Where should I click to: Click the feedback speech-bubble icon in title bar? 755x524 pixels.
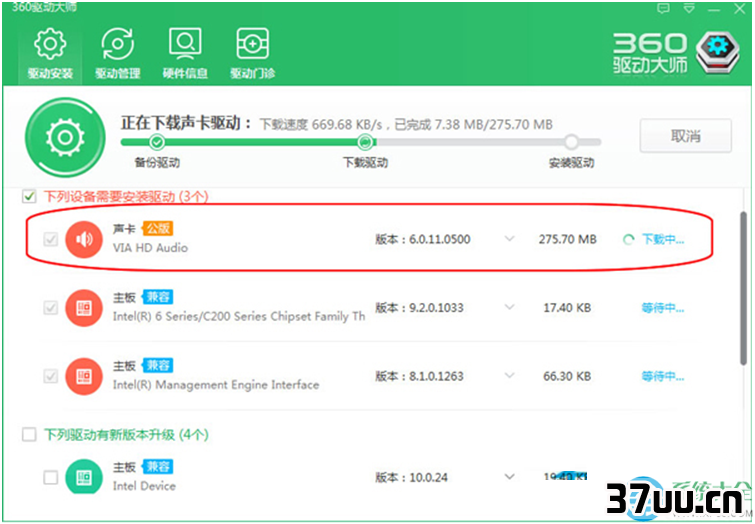(663, 9)
